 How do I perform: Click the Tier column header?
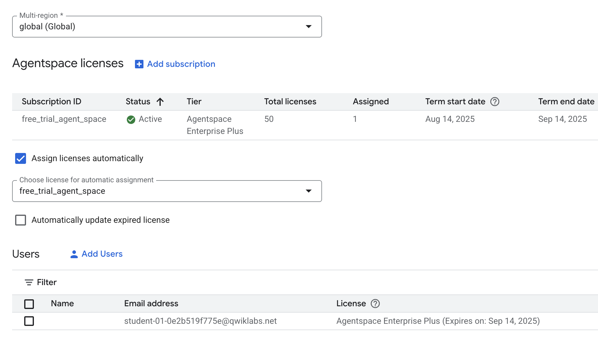pos(194,102)
